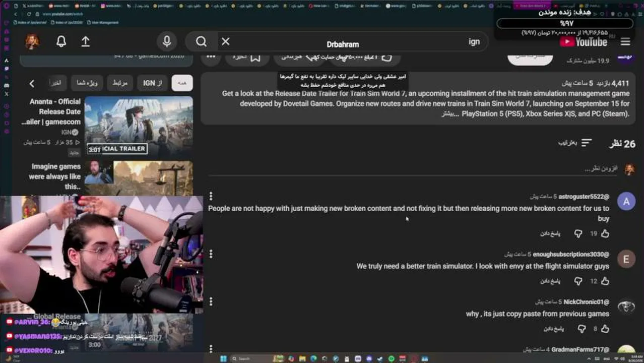Image resolution: width=644 pixels, height=363 pixels.
Task: Open Spotify from the taskbar
Action: [x=392, y=358]
